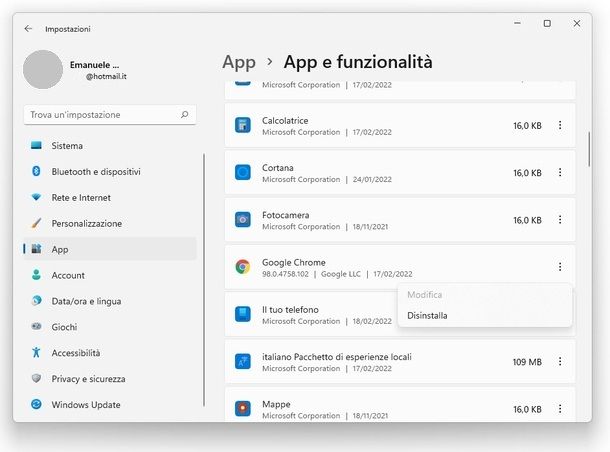The height and width of the screenshot is (452, 610).
Task: Click the @hotmail.it email text
Action: (106, 76)
